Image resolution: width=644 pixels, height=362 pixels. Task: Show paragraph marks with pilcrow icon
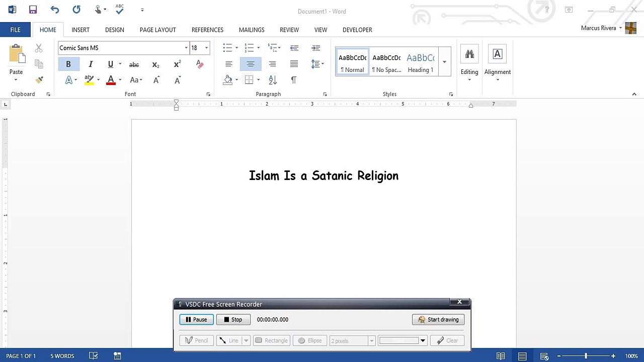tap(294, 80)
